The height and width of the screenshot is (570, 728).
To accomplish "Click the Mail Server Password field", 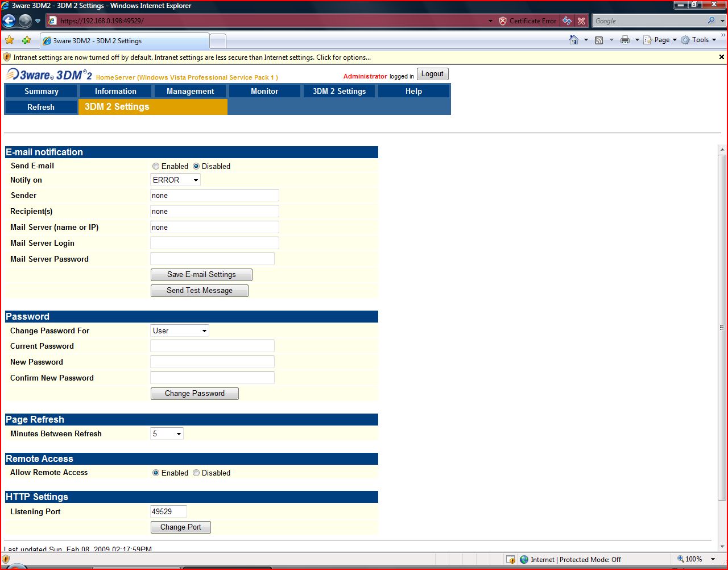I will pyautogui.click(x=212, y=259).
